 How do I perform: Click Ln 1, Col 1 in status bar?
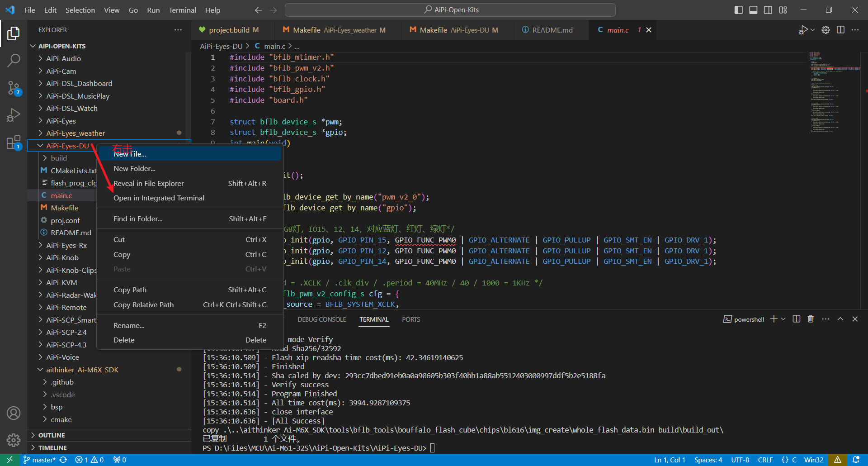(x=670, y=460)
